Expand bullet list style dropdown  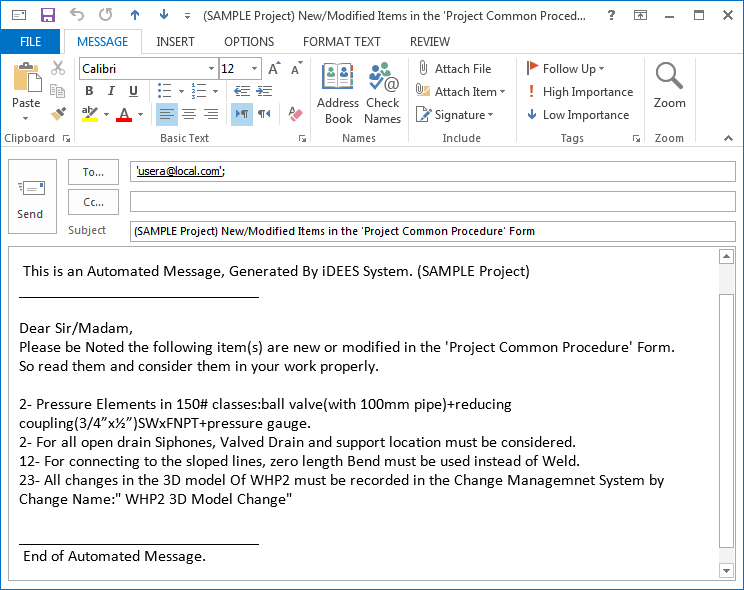coord(181,91)
